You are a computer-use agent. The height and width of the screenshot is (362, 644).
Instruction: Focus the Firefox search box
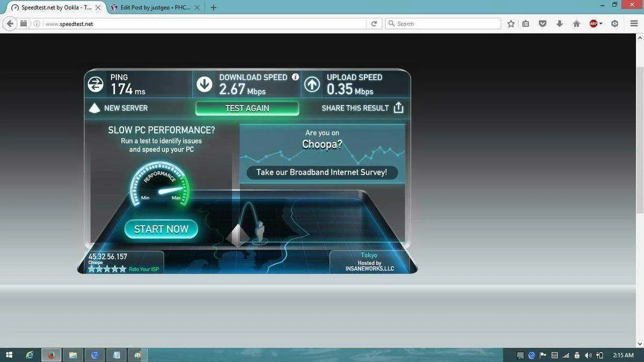tap(443, 24)
